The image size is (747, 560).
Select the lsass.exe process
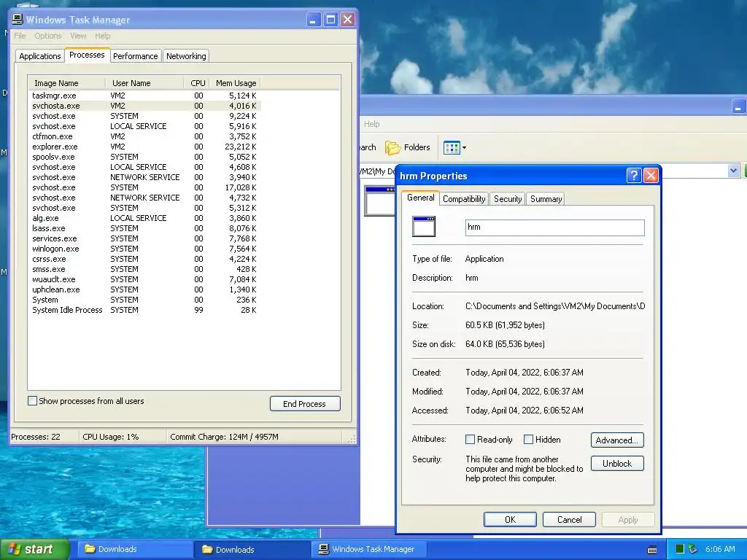click(144, 228)
